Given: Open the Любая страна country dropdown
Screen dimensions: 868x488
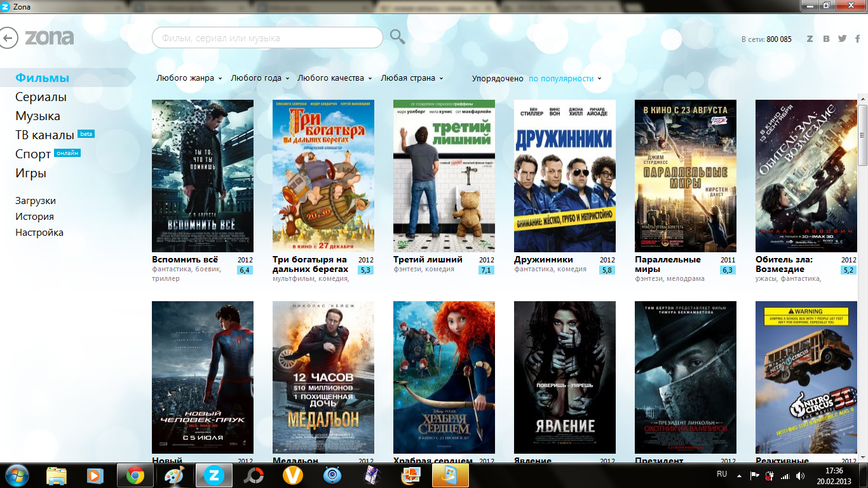Looking at the screenshot, I should click(412, 78).
